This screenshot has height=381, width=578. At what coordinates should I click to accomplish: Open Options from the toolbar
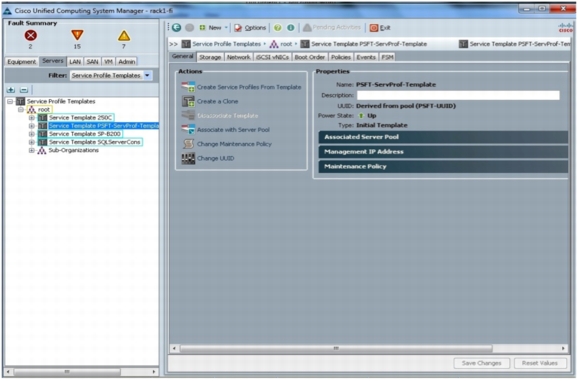[250, 28]
